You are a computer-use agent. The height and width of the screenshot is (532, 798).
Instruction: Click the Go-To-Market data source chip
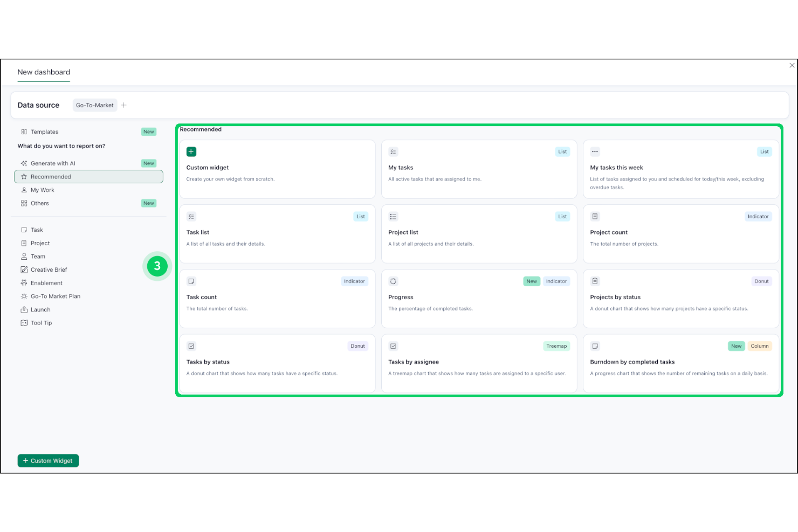tap(95, 105)
